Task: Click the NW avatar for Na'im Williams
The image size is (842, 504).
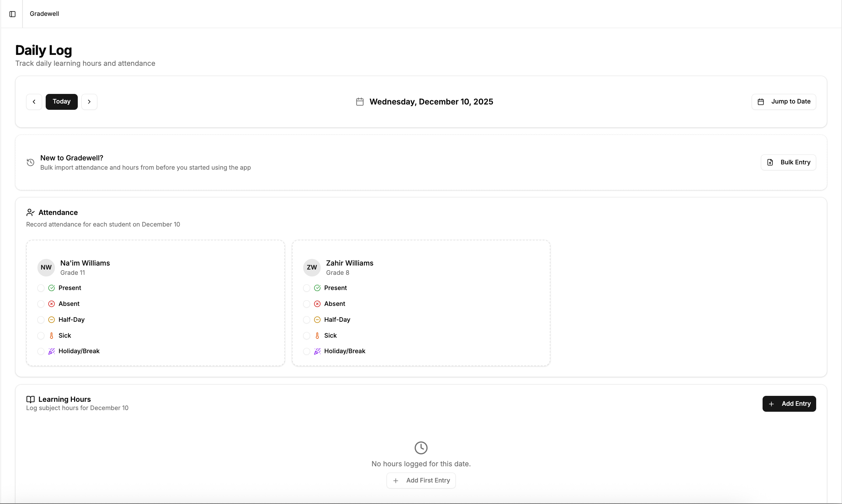Action: (46, 267)
